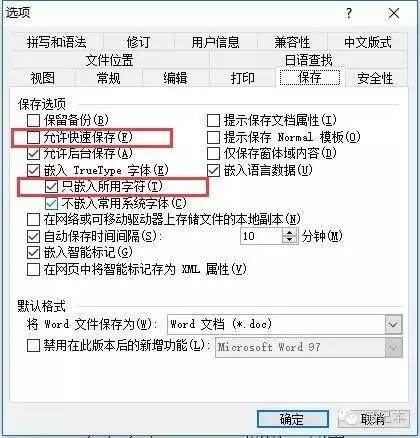This screenshot has height=438, width=420.
Task: Uncheck 只嵌入所用字符 option
Action: [x=51, y=186]
